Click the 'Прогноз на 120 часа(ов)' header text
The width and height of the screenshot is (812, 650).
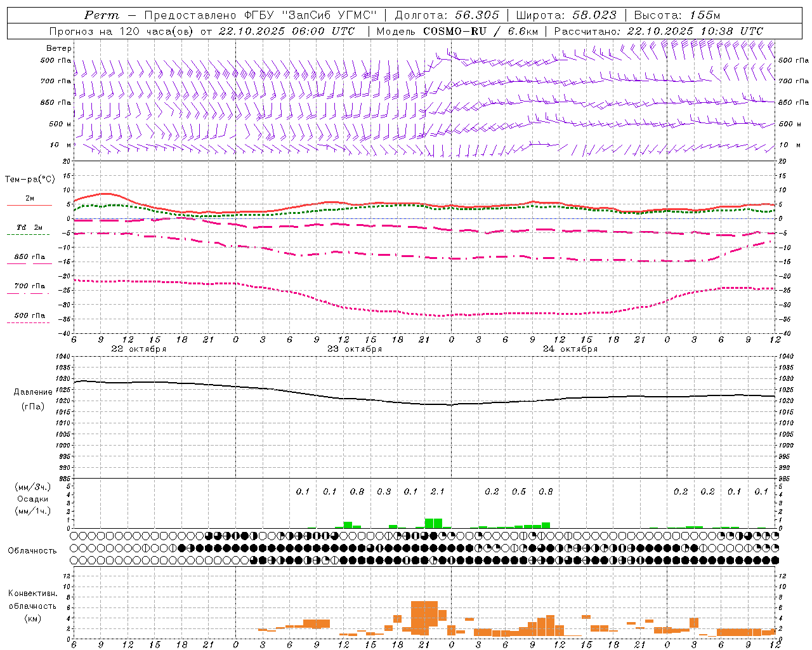coord(122,31)
